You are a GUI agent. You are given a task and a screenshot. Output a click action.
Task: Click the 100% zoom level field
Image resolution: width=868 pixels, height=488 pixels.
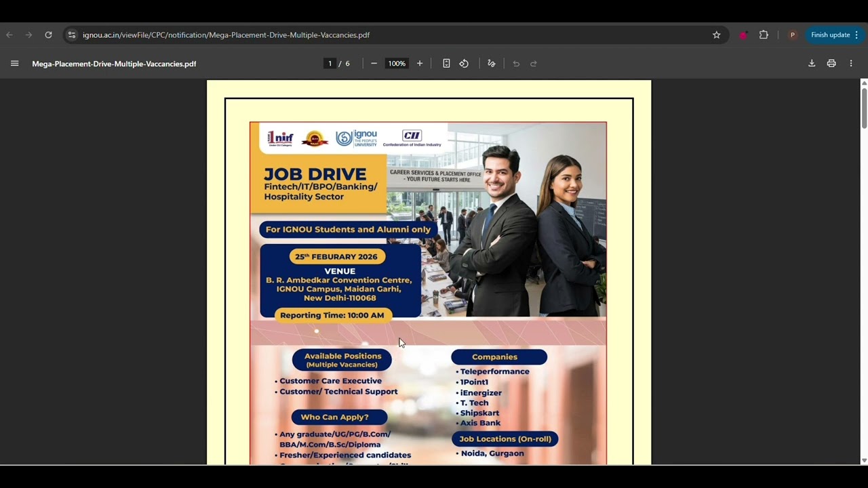pyautogui.click(x=397, y=64)
